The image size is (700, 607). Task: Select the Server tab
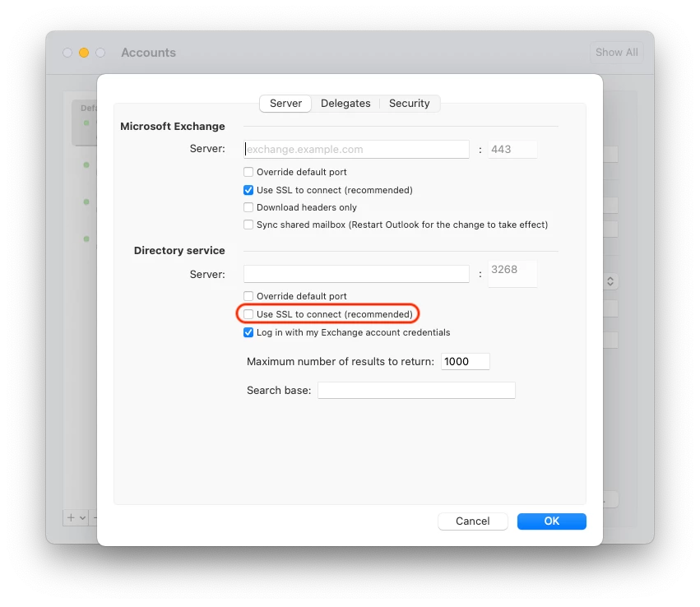285,104
